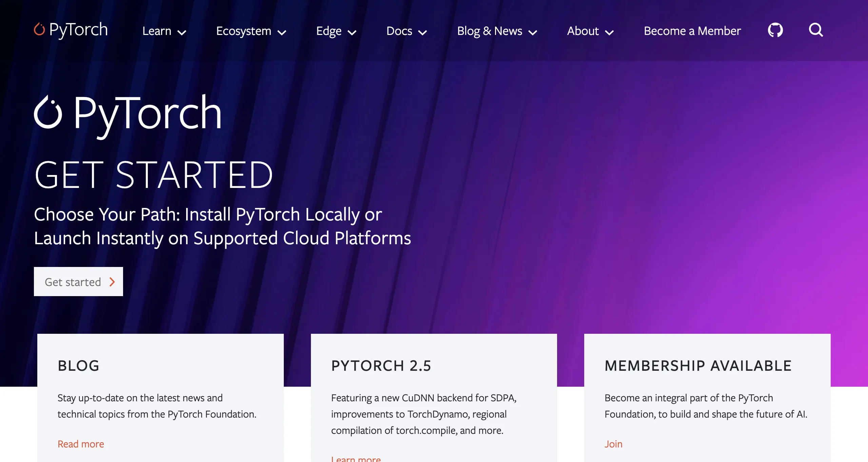868x462 pixels.
Task: Expand the Learn dropdown chevron
Action: pos(182,33)
